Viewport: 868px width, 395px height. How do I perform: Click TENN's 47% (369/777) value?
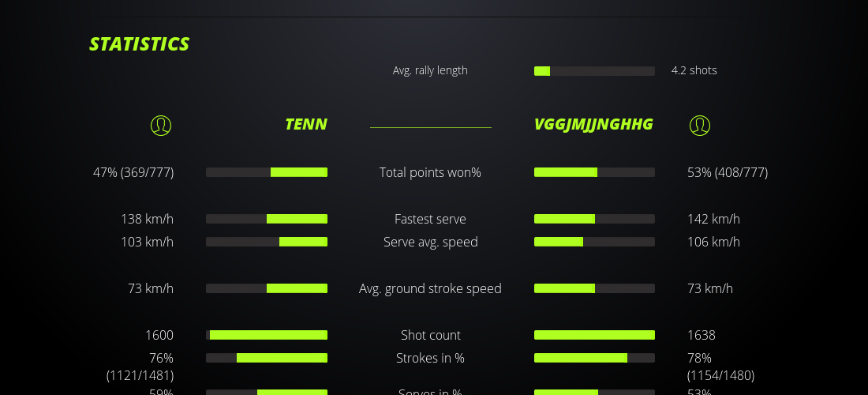point(133,172)
